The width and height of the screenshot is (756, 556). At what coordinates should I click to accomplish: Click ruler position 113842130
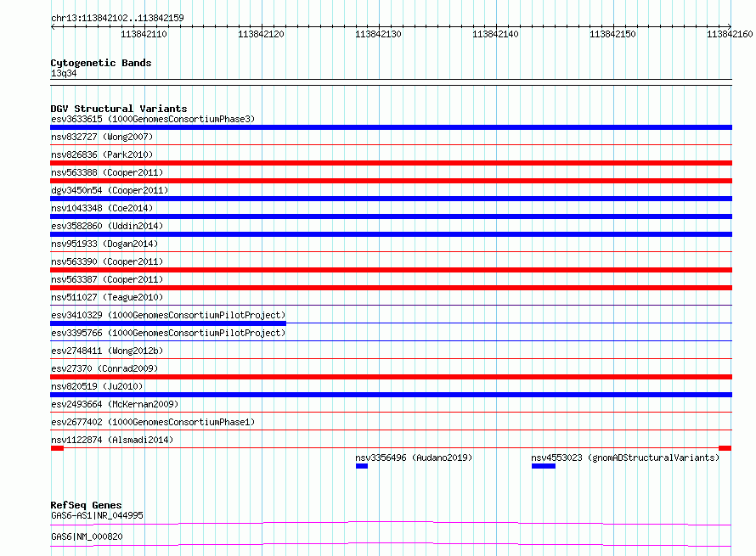[x=378, y=34]
